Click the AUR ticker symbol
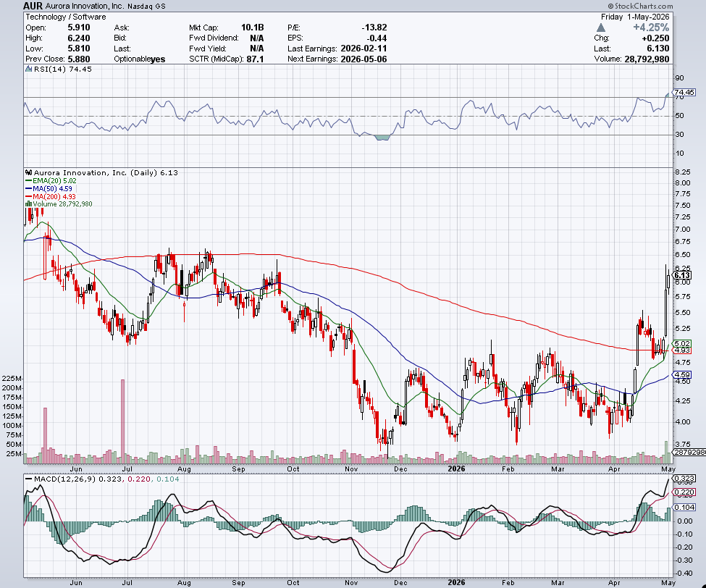706x588 pixels. 33,6
